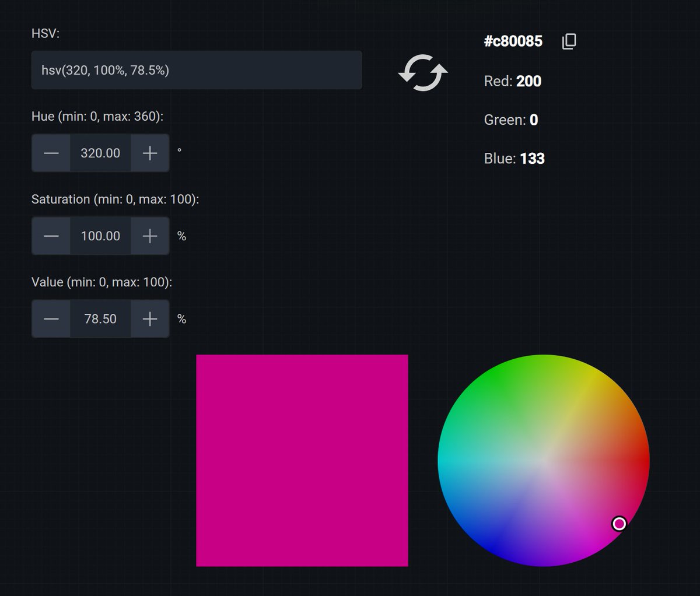The height and width of the screenshot is (596, 700).
Task: Click the Blue: 133 readout
Action: point(514,159)
